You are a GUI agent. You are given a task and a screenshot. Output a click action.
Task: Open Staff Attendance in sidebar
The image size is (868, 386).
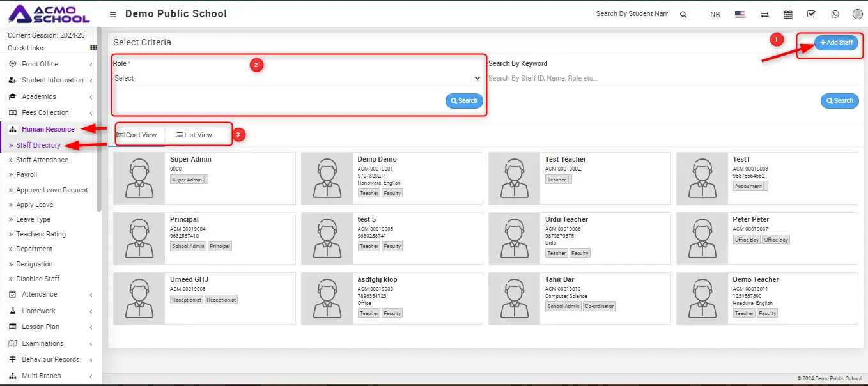(42, 160)
